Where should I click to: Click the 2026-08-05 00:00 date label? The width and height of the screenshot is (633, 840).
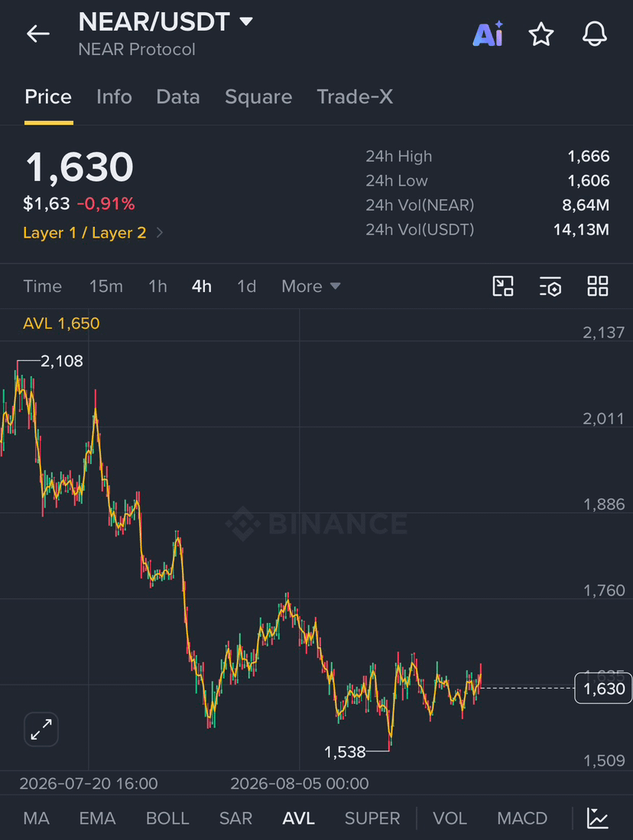coord(300,783)
